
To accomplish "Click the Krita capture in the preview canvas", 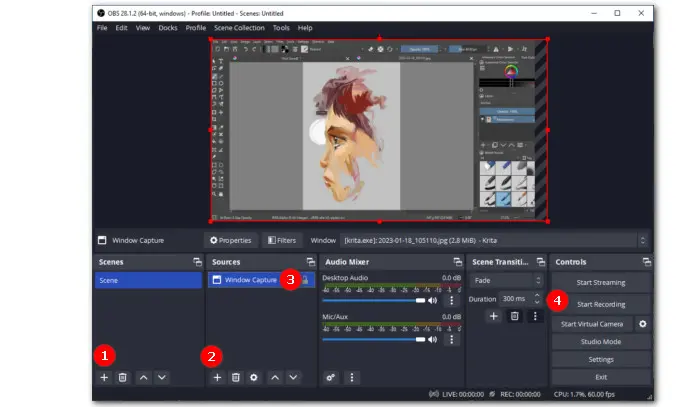I will point(379,130).
